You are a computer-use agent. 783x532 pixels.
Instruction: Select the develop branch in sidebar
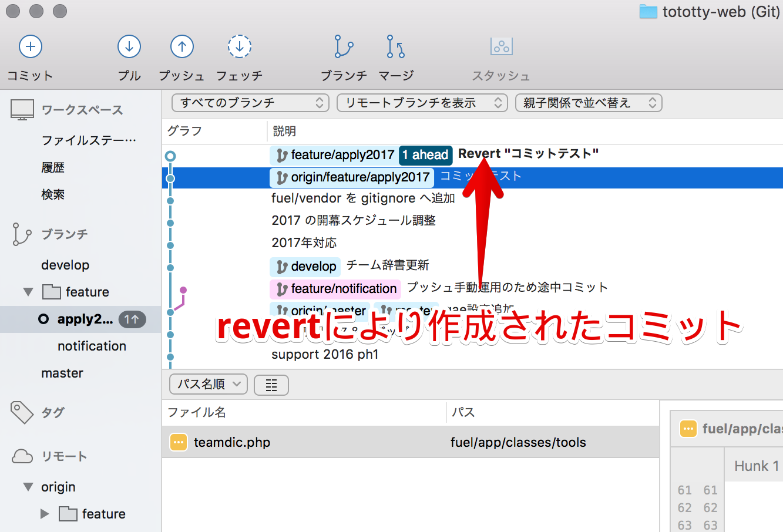click(x=65, y=265)
